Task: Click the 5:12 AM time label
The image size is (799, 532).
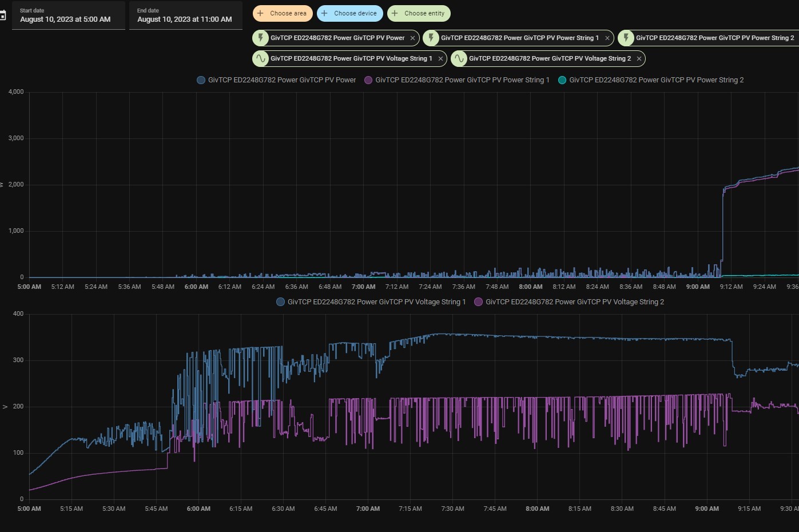Action: click(x=63, y=287)
